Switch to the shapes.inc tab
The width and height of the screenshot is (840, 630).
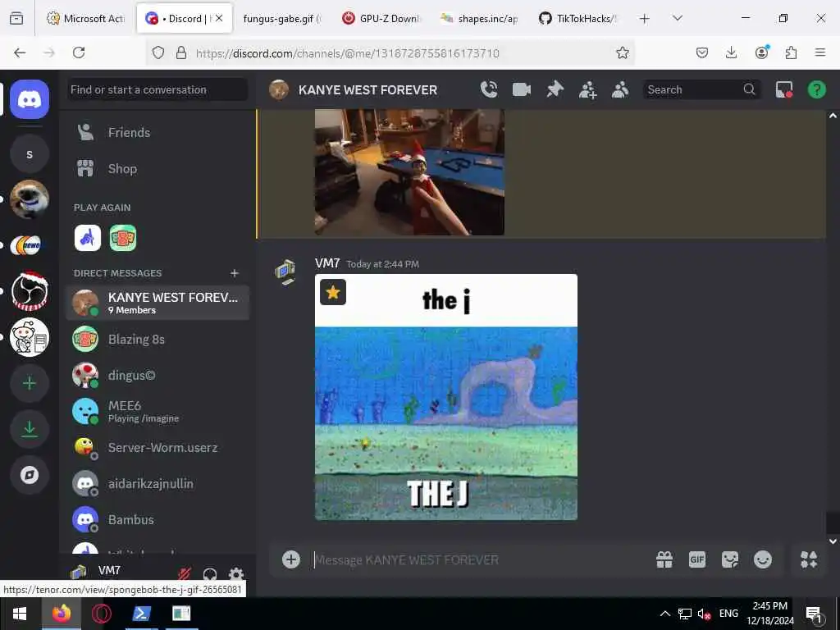pos(480,18)
